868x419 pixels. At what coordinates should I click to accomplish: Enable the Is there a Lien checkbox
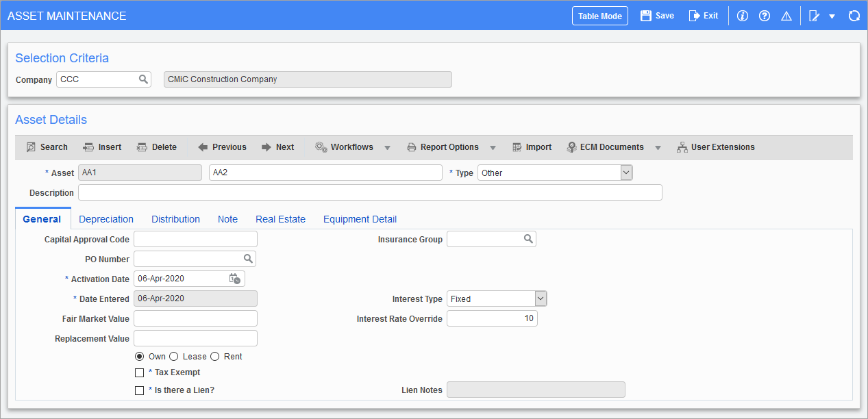[x=139, y=390]
